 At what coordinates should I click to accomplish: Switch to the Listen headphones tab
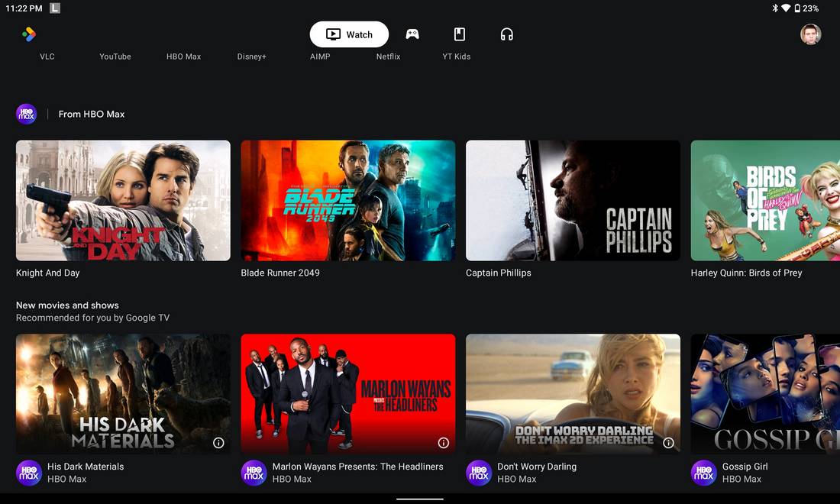[x=507, y=34]
